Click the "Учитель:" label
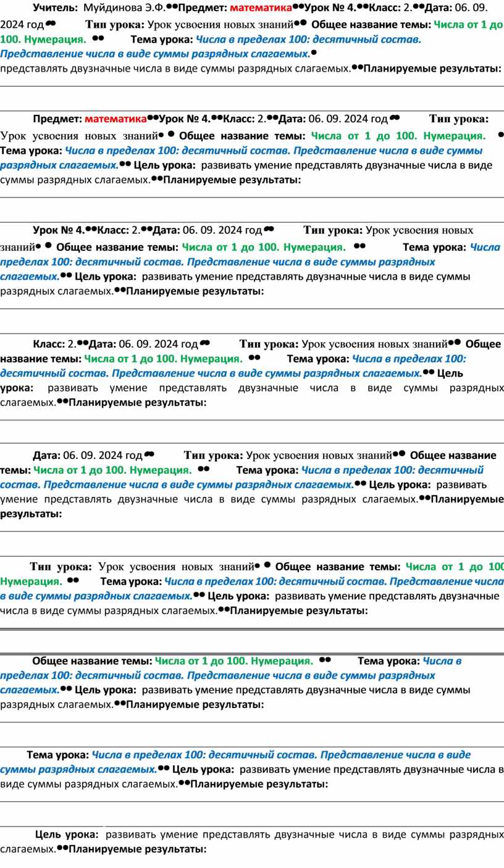The height and width of the screenshot is (868, 504). click(x=55, y=8)
